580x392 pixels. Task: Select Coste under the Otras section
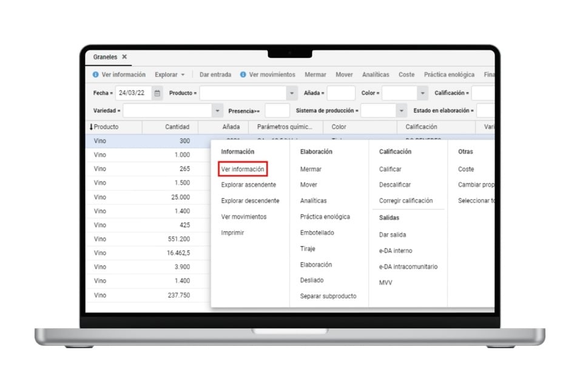pos(466,169)
